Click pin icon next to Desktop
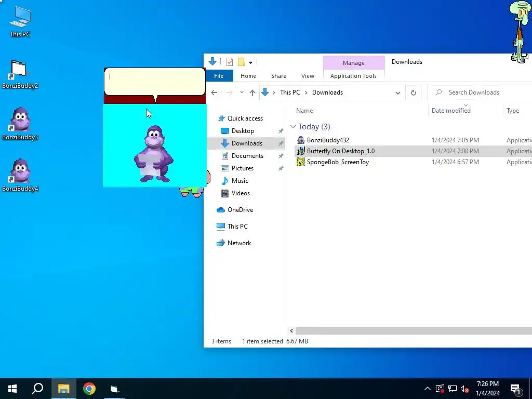 click(x=281, y=131)
